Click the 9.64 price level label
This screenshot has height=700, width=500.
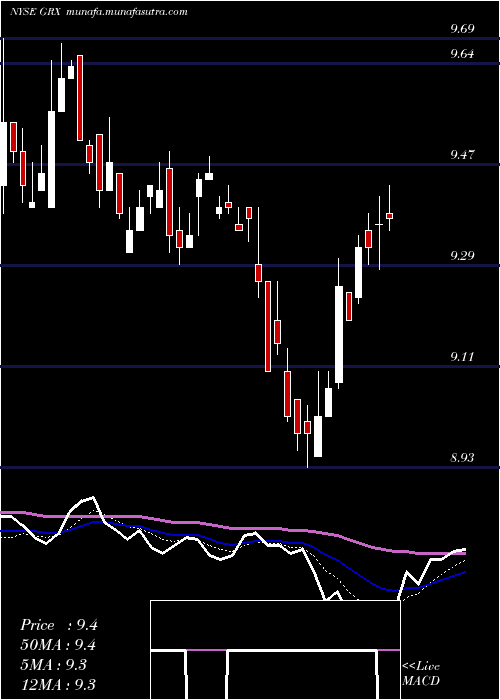pos(462,54)
